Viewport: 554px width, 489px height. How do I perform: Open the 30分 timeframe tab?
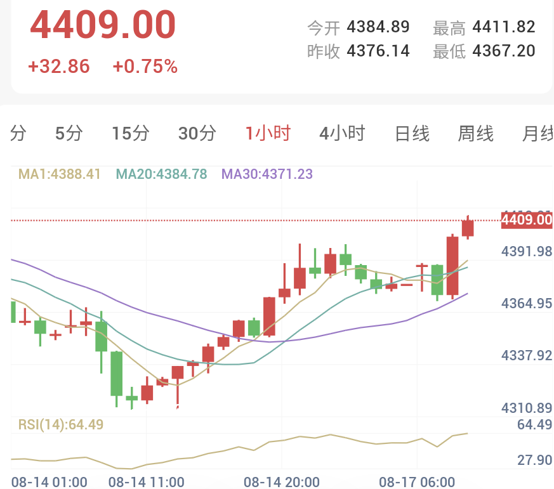point(197,134)
